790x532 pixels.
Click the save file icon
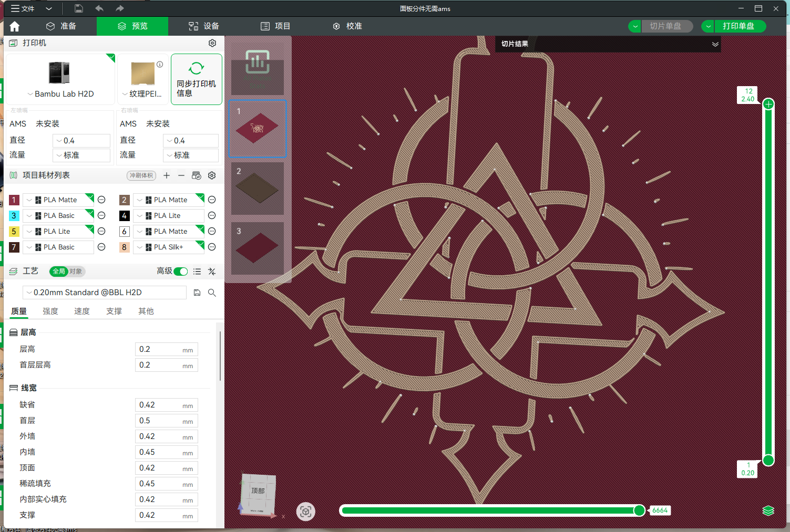[x=78, y=8]
